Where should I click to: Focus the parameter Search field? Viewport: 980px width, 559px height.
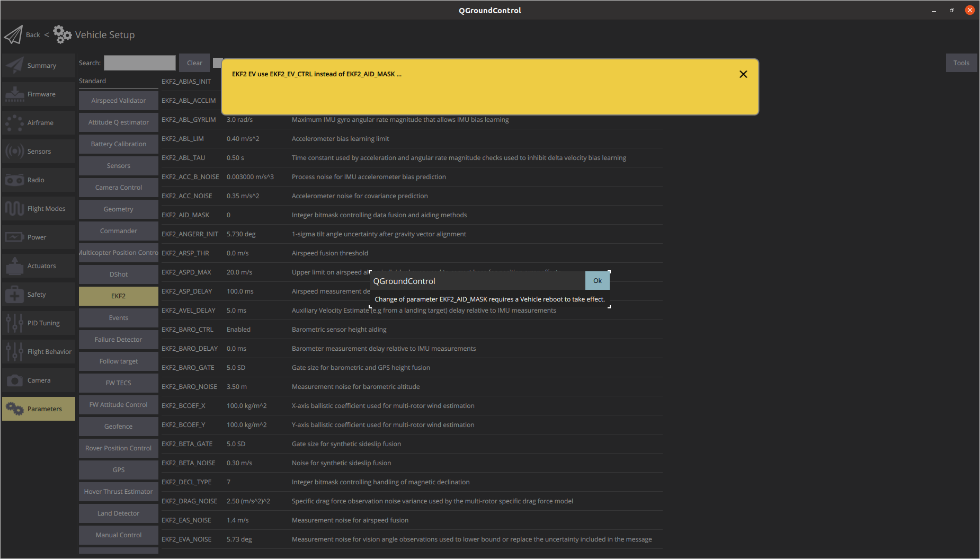coord(140,63)
